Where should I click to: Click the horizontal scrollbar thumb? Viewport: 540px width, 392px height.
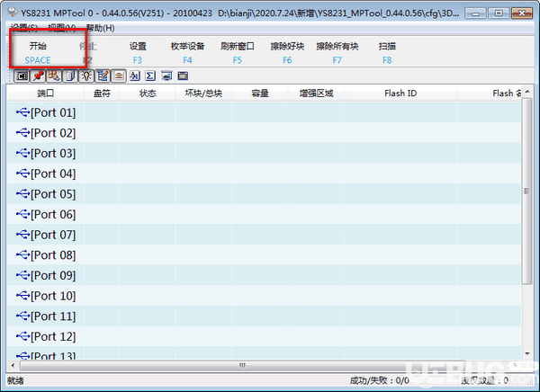click(x=243, y=365)
